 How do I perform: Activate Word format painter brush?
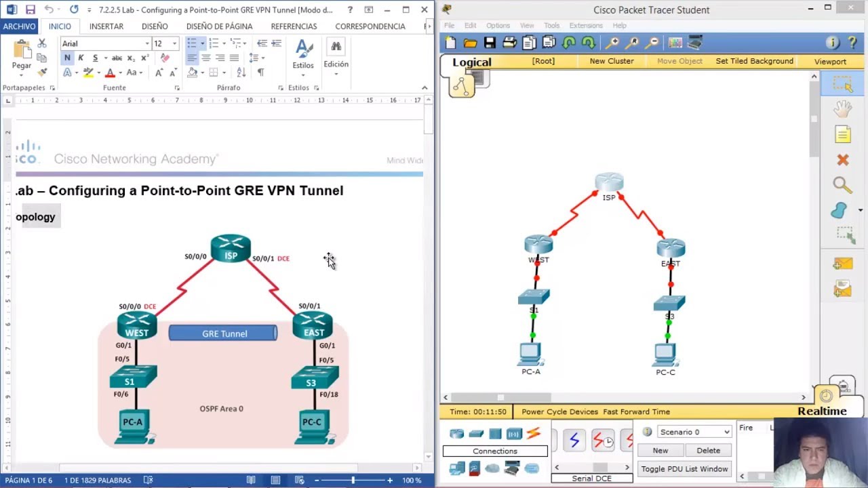coord(42,72)
